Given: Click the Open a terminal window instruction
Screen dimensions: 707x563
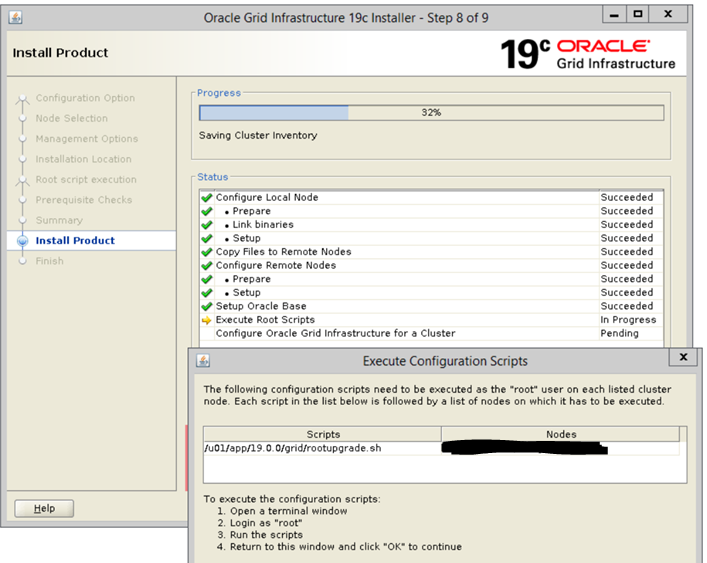Looking at the screenshot, I should point(282,511).
